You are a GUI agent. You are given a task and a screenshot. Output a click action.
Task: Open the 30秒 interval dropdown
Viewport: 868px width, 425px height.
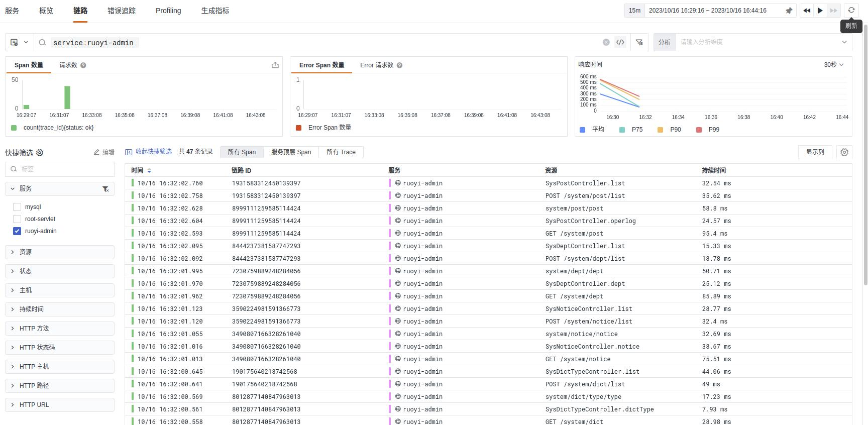coord(834,65)
